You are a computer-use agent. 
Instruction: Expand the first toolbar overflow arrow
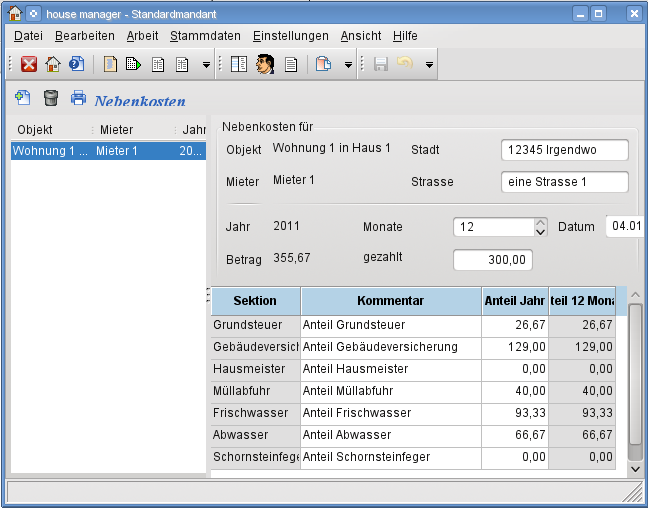[207, 65]
